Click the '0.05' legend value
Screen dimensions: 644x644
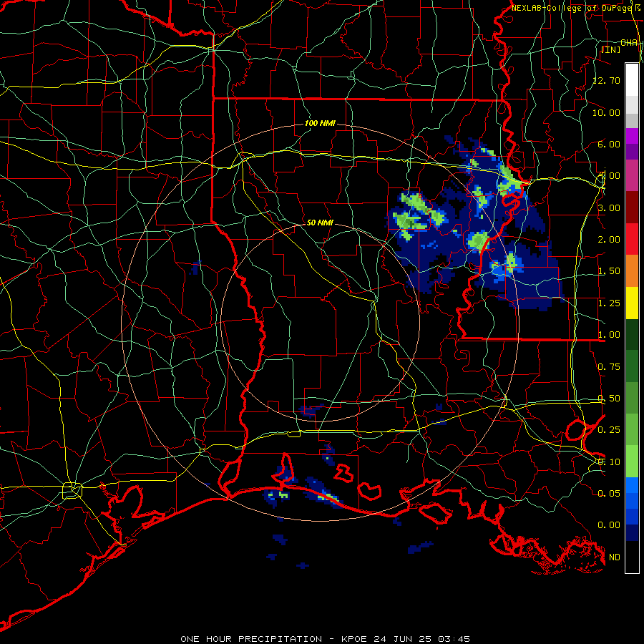(x=609, y=493)
